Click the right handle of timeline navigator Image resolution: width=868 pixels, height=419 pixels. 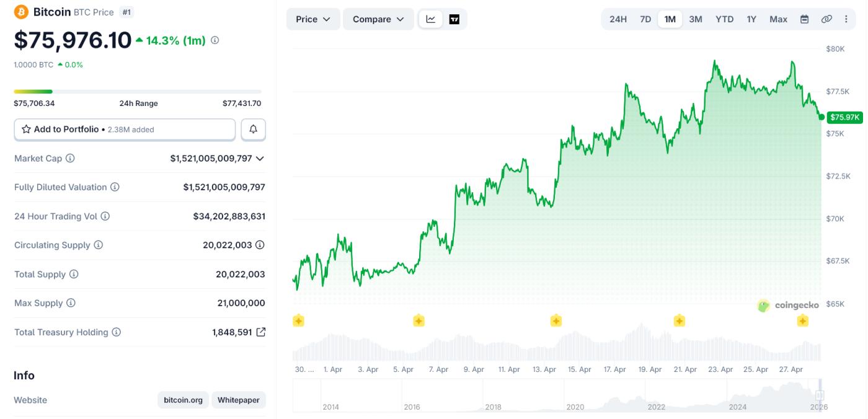820,395
